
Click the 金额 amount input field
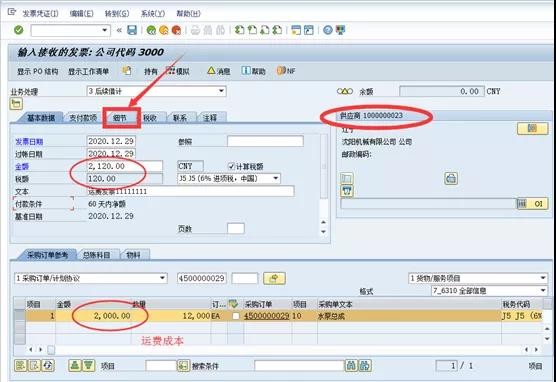click(x=125, y=166)
